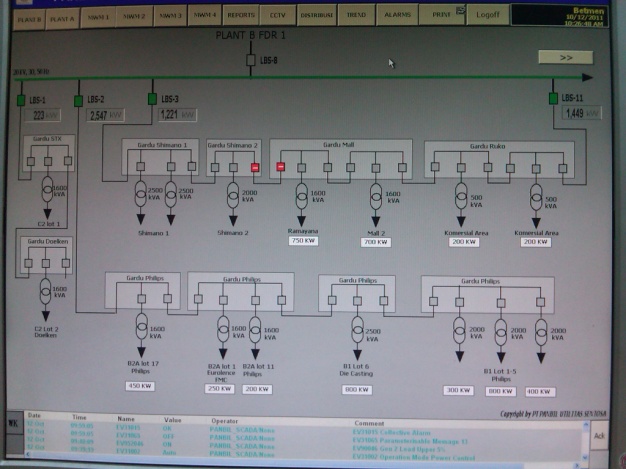Image resolution: width=626 pixels, height=469 pixels.
Task: Click the alarm list scroll-down arrow
Action: [x=585, y=457]
